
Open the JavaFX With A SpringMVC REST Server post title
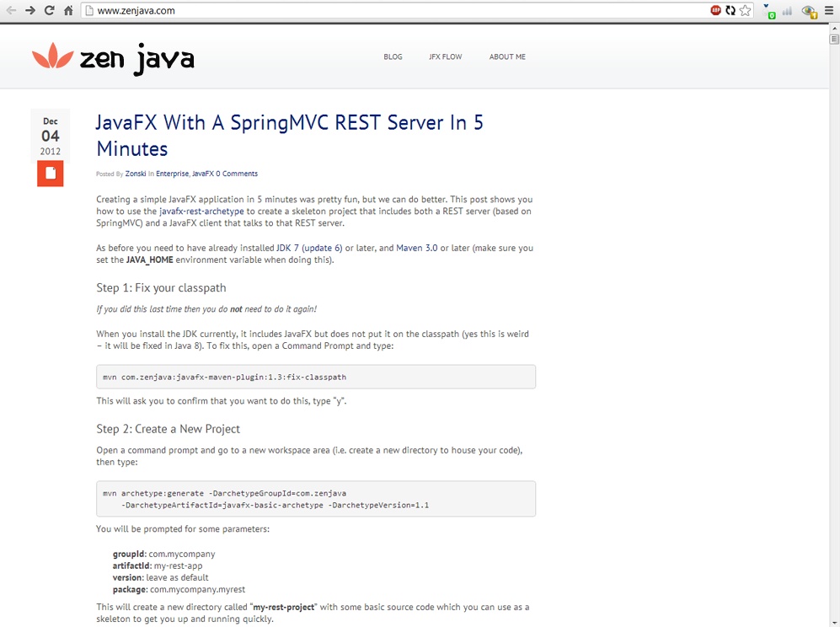[290, 136]
